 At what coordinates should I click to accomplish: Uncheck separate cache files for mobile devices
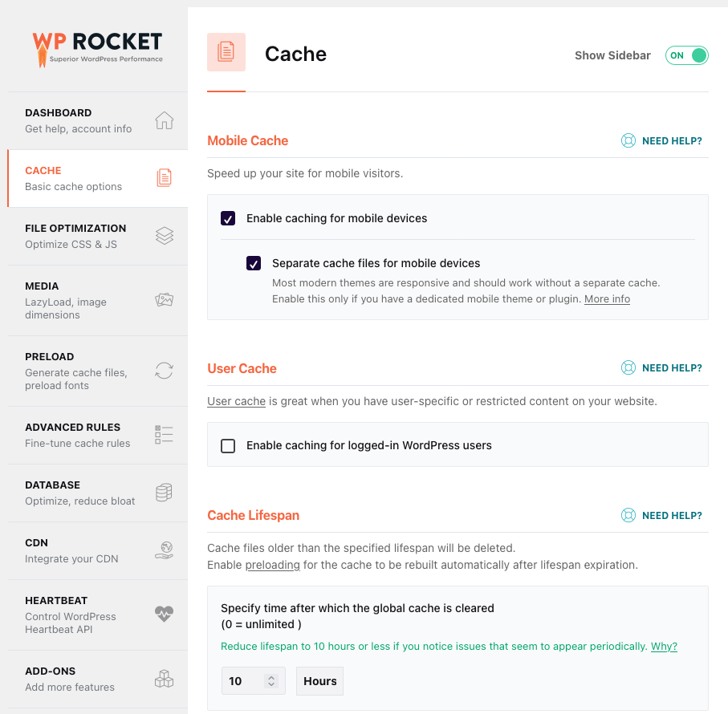(x=254, y=262)
